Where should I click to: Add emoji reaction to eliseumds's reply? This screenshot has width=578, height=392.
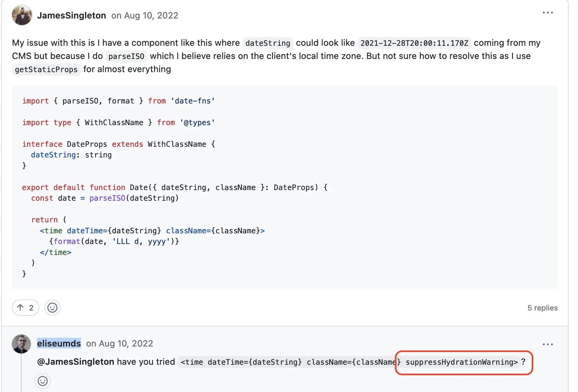click(43, 381)
